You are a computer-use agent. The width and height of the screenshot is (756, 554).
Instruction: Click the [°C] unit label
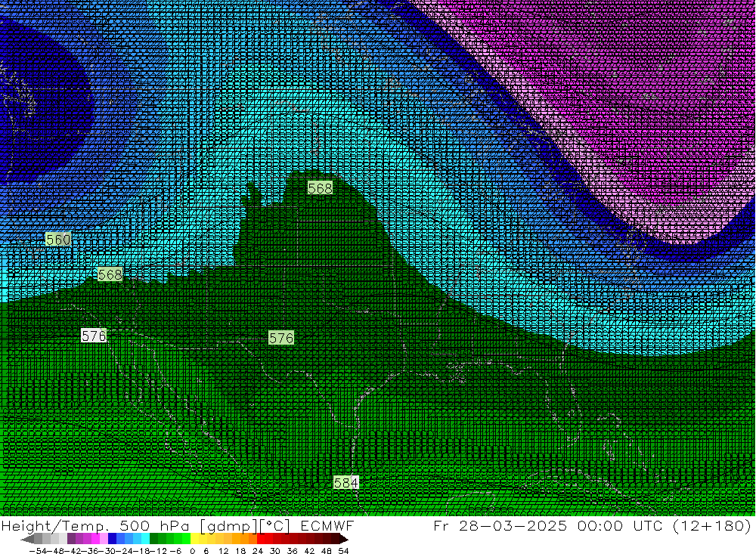pyautogui.click(x=275, y=526)
